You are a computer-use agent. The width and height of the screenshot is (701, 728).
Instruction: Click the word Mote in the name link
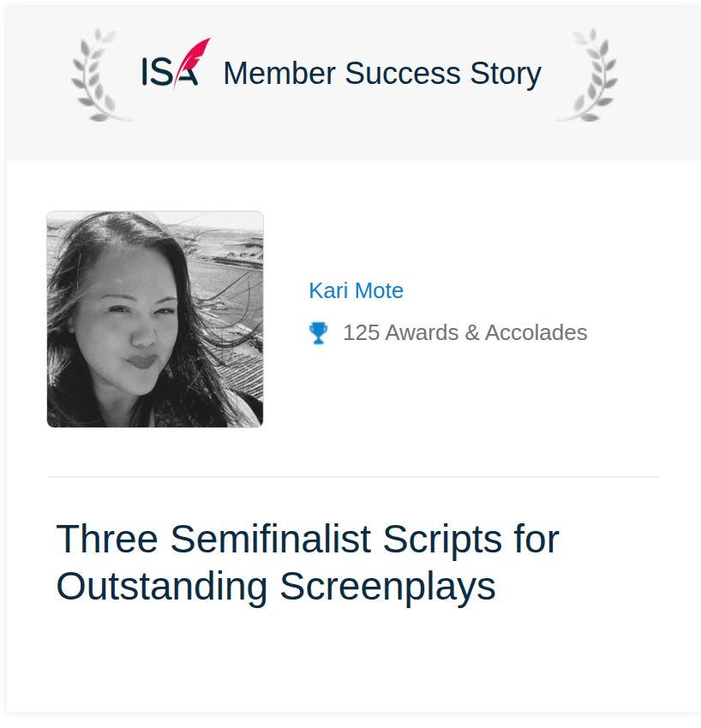click(x=379, y=290)
